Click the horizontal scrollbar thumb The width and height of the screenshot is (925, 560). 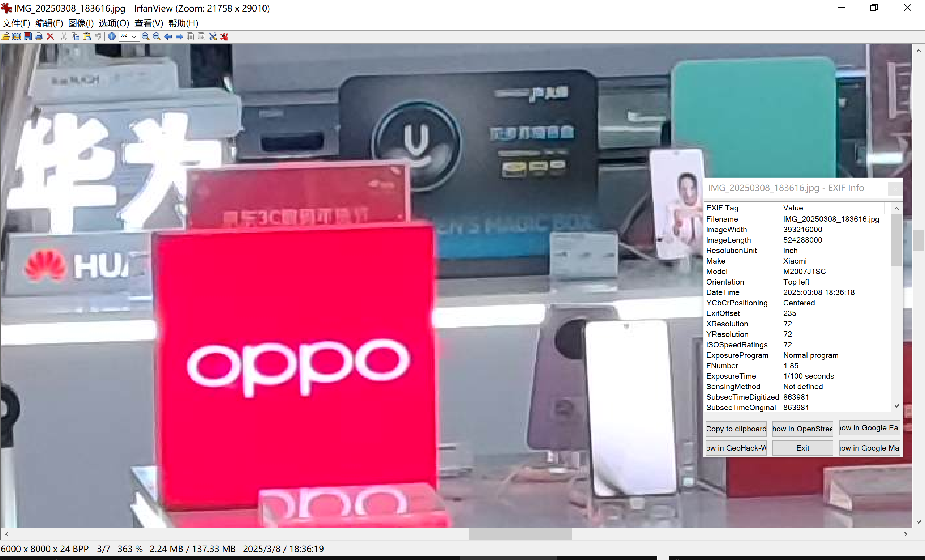click(520, 534)
